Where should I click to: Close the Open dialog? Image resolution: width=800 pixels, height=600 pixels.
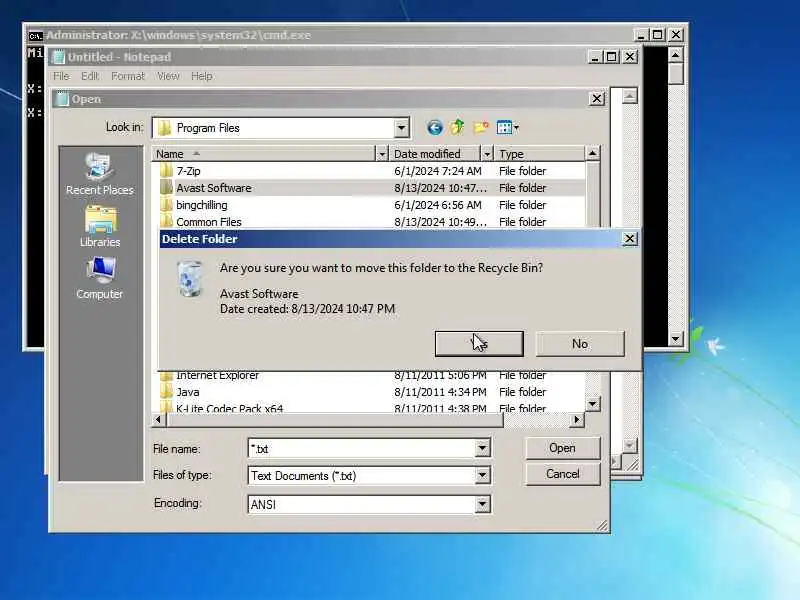[596, 99]
